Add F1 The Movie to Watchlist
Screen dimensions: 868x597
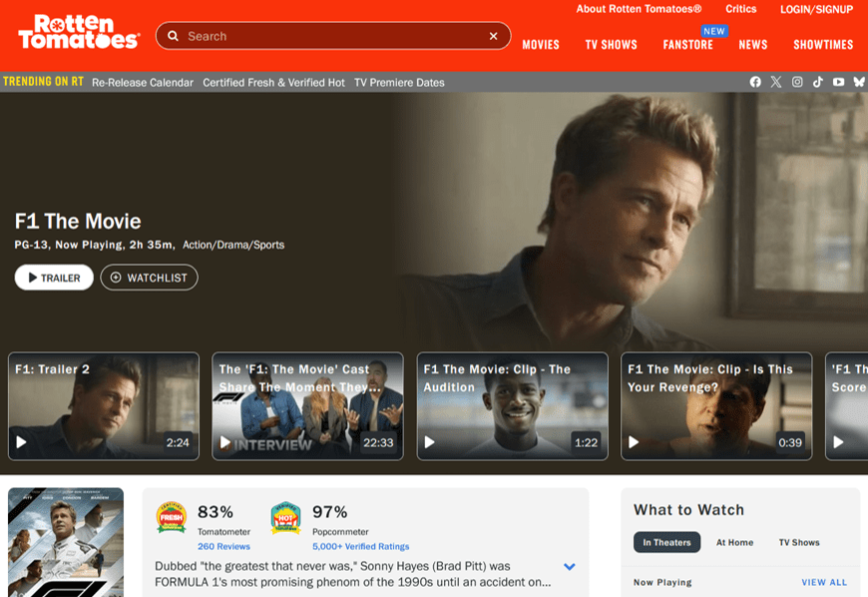(149, 278)
